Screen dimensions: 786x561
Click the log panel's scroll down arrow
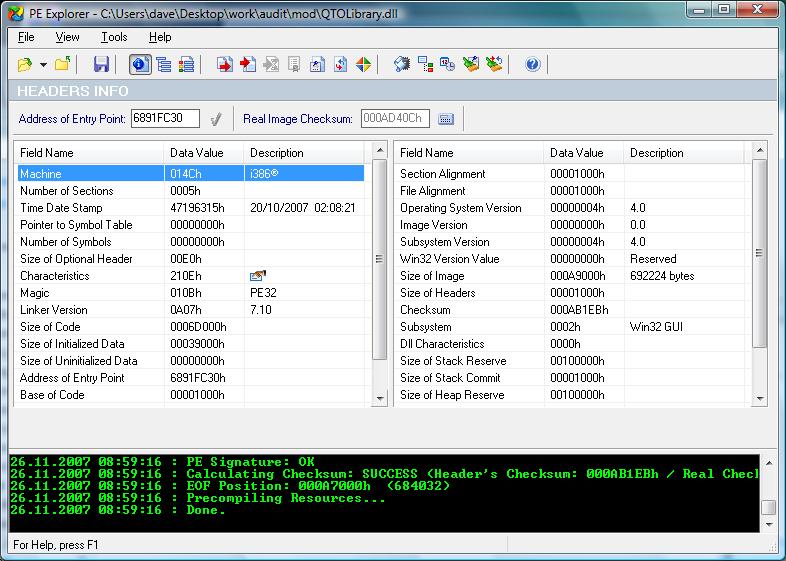coord(769,525)
